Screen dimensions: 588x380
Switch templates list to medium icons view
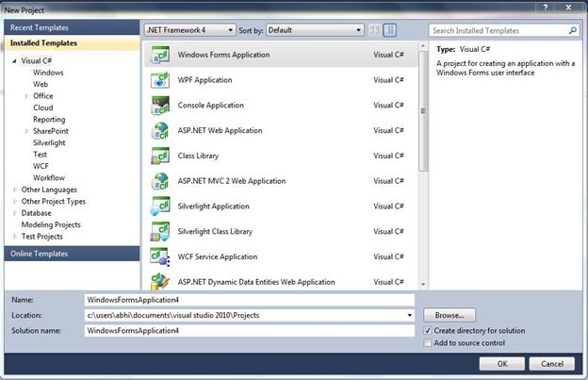[389, 30]
